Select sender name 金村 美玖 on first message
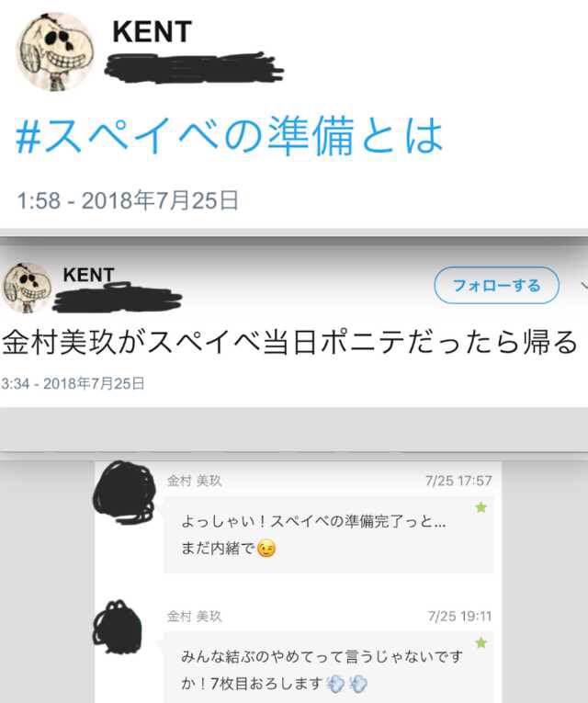This screenshot has height=703, width=588. (194, 481)
